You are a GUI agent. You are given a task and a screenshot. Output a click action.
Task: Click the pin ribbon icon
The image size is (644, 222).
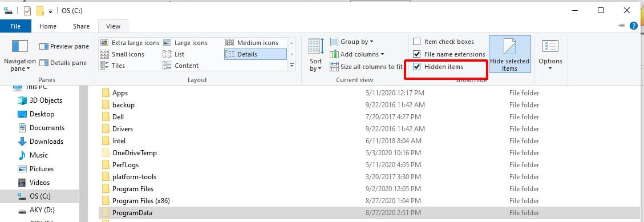point(621,26)
